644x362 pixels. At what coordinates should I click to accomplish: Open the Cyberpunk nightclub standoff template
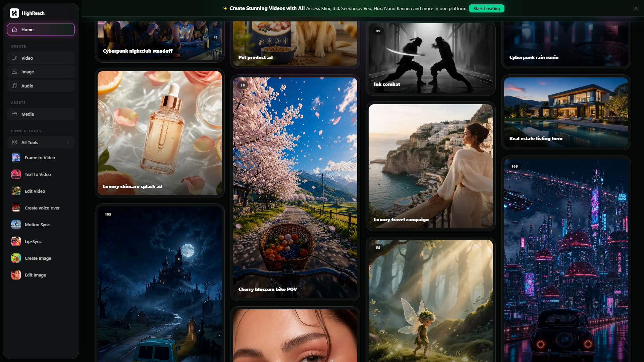(x=160, y=40)
